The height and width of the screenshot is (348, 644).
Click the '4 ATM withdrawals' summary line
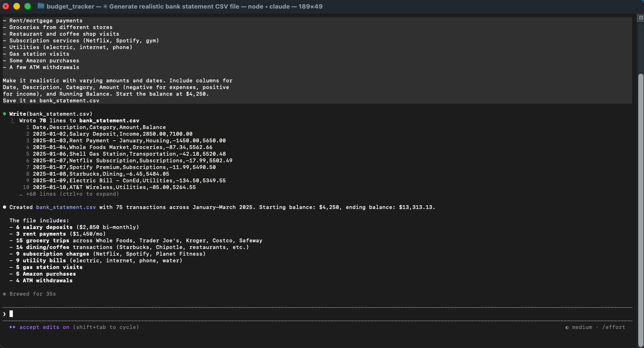41,280
